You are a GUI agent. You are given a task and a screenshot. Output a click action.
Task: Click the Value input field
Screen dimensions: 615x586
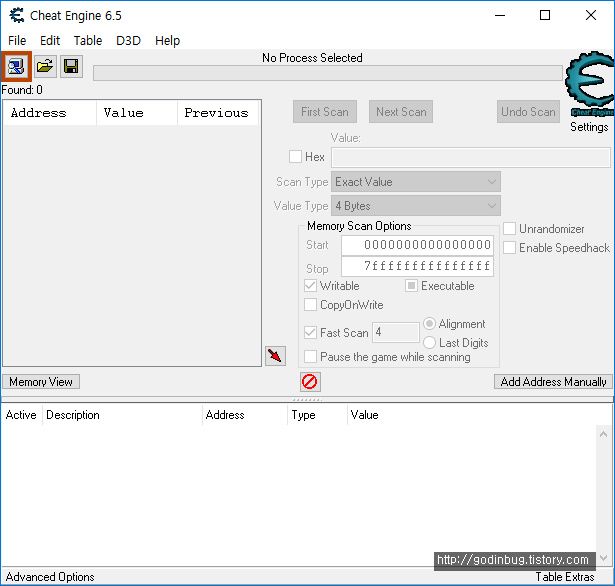[471, 157]
